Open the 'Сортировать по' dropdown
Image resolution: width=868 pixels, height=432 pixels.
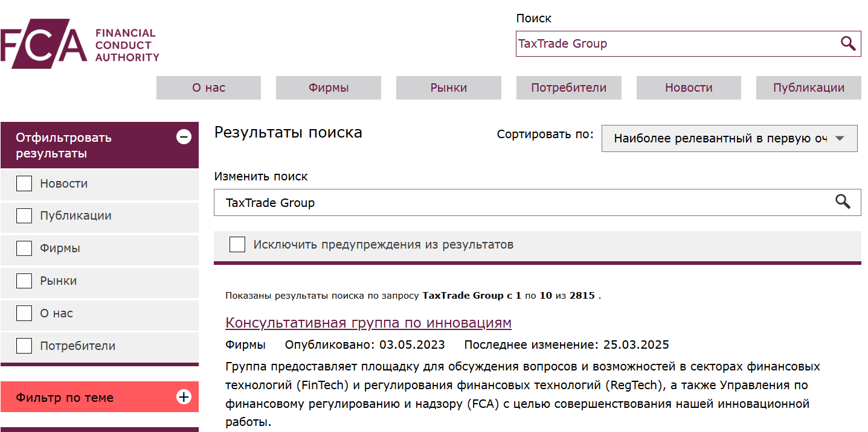point(729,138)
